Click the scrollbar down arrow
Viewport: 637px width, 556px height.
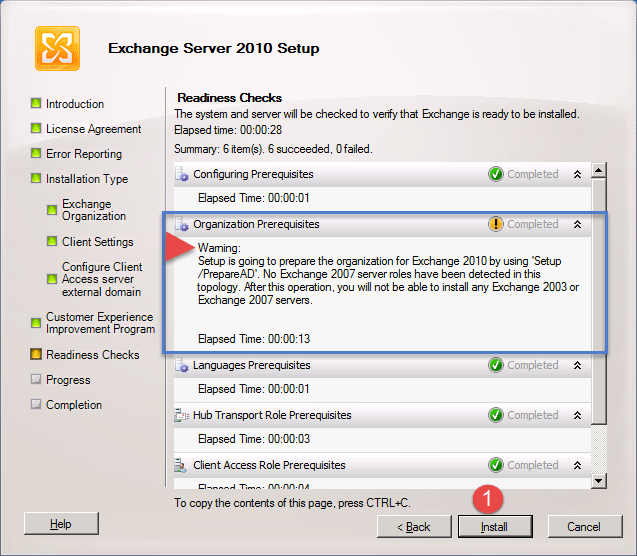point(599,481)
